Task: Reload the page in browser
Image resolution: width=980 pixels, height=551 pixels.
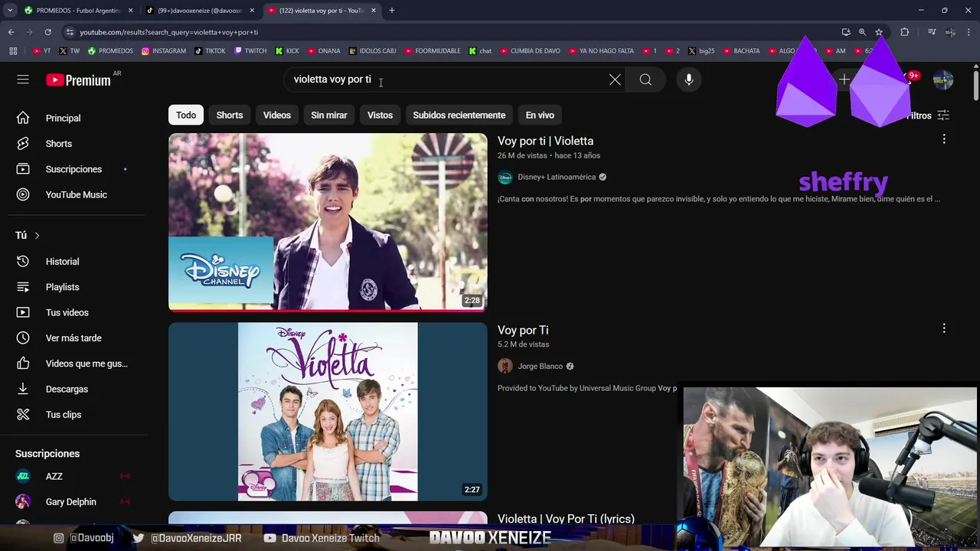Action: (47, 32)
